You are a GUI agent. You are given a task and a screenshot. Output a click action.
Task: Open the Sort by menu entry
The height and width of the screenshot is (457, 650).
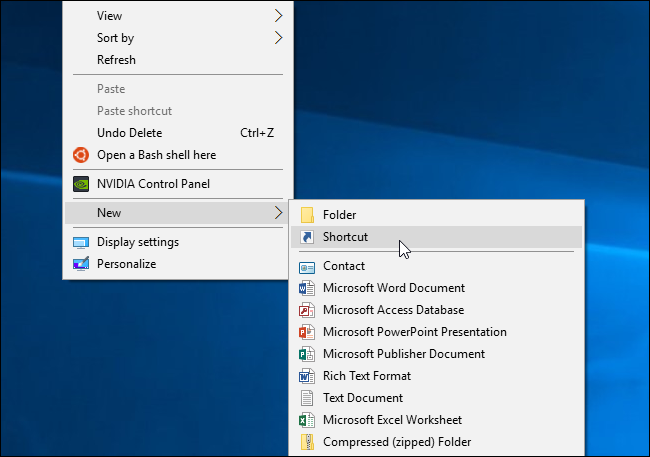178,38
